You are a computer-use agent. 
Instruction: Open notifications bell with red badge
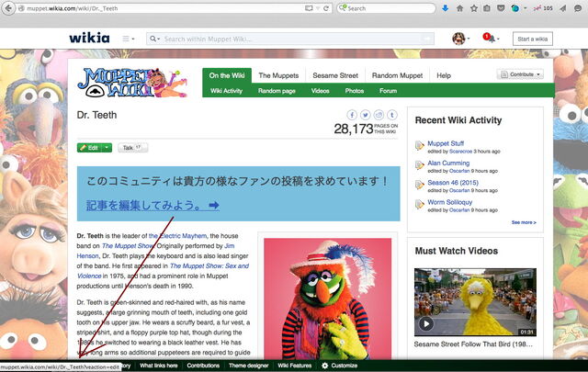[491, 38]
